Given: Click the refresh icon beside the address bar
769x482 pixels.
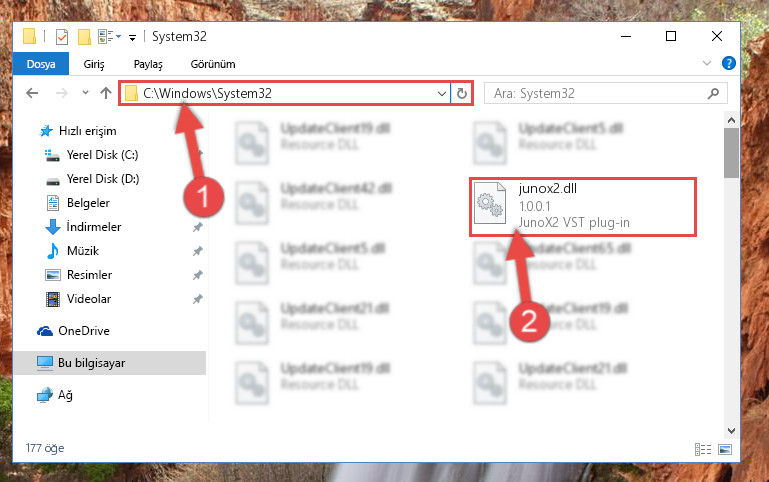Looking at the screenshot, I should 461,93.
